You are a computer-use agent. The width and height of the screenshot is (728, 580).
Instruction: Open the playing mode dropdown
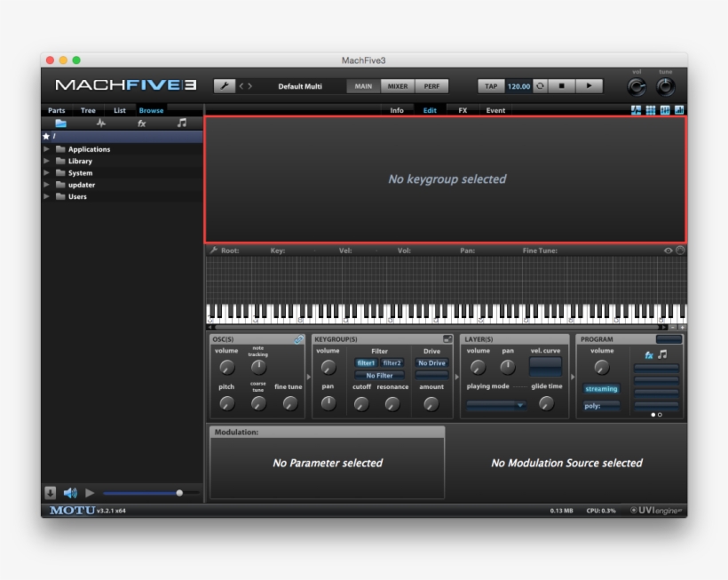[x=496, y=405]
